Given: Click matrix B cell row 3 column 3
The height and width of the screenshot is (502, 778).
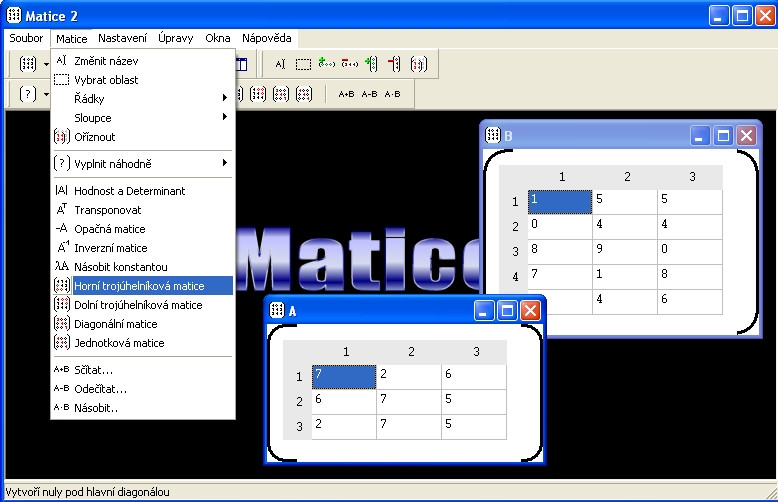Looking at the screenshot, I should 690,252.
